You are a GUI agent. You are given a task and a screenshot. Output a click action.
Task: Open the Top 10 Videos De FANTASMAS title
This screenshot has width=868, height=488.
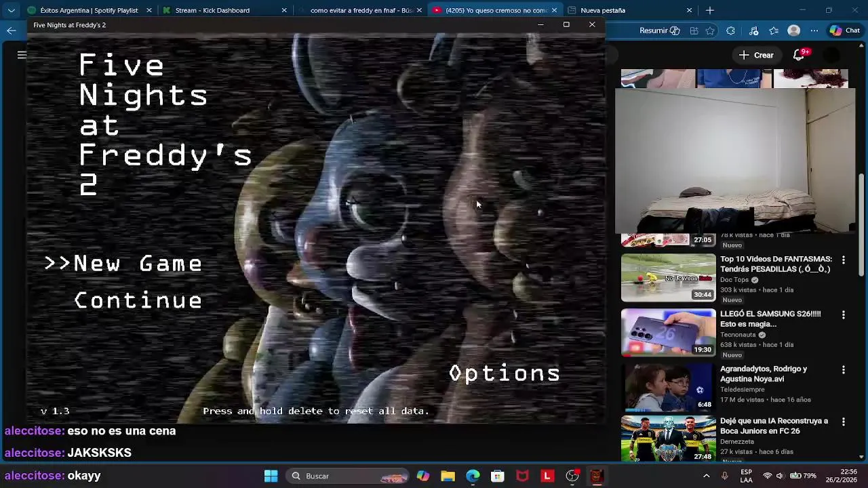tap(776, 264)
